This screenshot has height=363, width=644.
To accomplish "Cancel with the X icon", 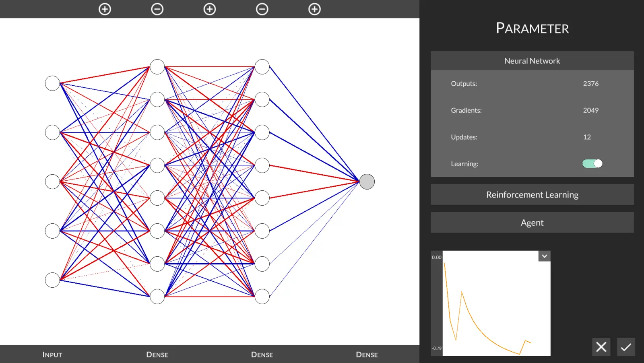I will [x=601, y=346].
